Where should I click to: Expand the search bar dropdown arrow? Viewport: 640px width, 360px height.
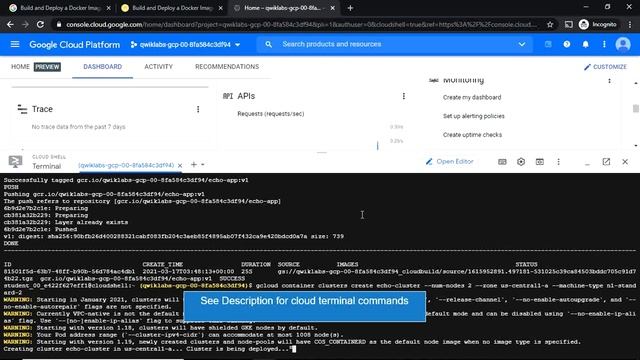(522, 44)
